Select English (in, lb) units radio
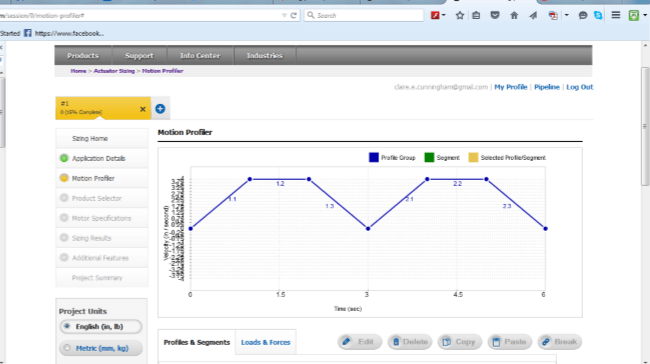This screenshot has width=650, height=364. pyautogui.click(x=67, y=326)
